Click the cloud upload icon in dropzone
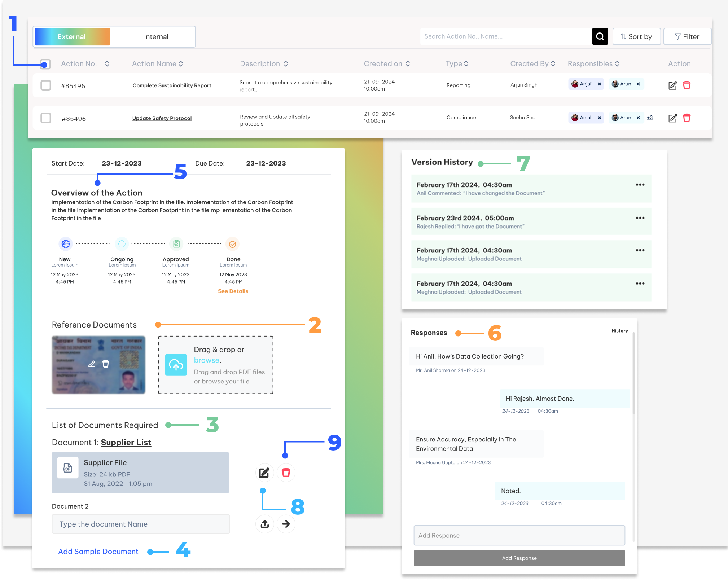The width and height of the screenshot is (728, 580). point(176,365)
